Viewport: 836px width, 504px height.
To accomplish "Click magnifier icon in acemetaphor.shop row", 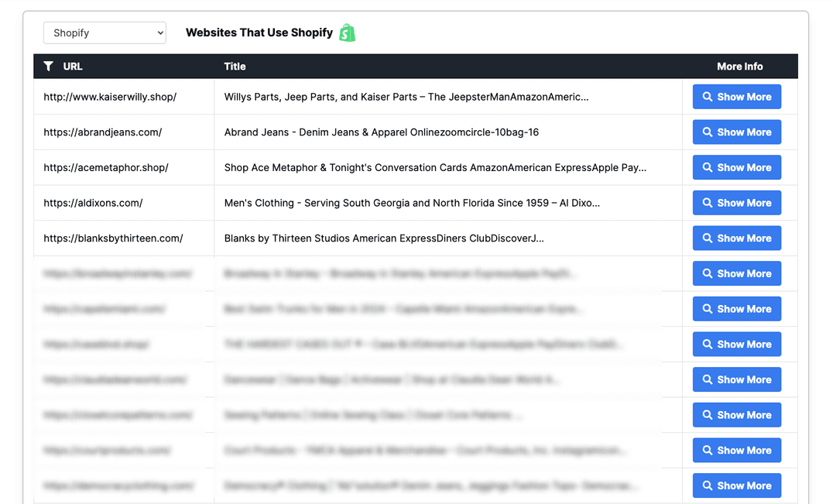I will pos(708,168).
